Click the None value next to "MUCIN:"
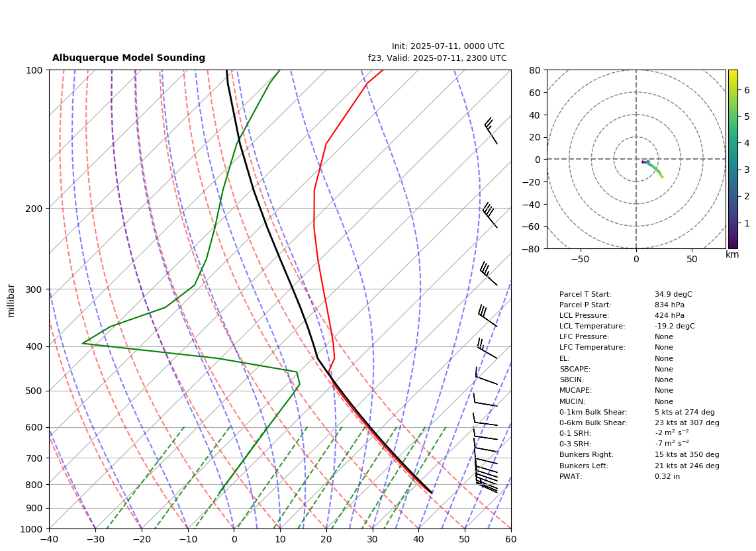The image size is (756, 551). pyautogui.click(x=664, y=401)
